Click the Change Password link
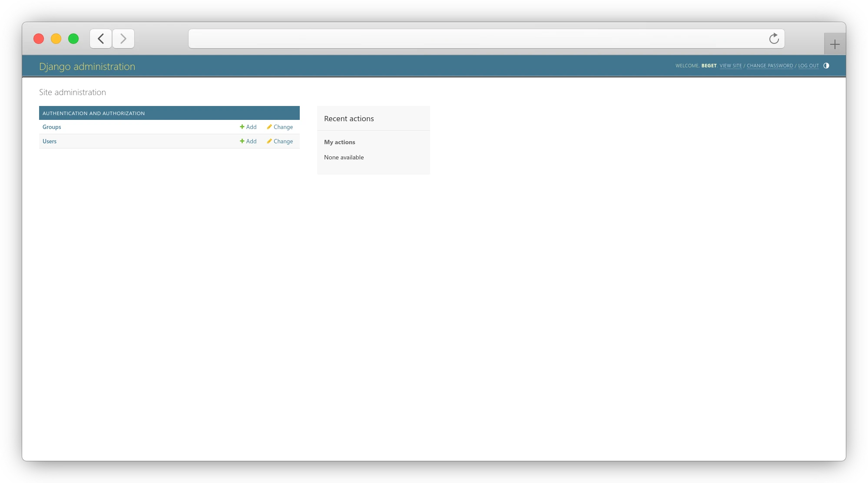This screenshot has height=483, width=868. pos(769,66)
